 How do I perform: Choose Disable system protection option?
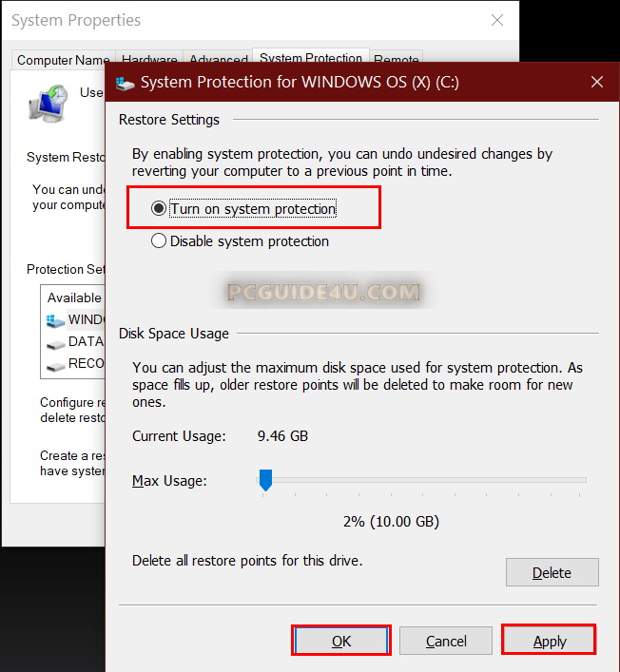tap(159, 241)
